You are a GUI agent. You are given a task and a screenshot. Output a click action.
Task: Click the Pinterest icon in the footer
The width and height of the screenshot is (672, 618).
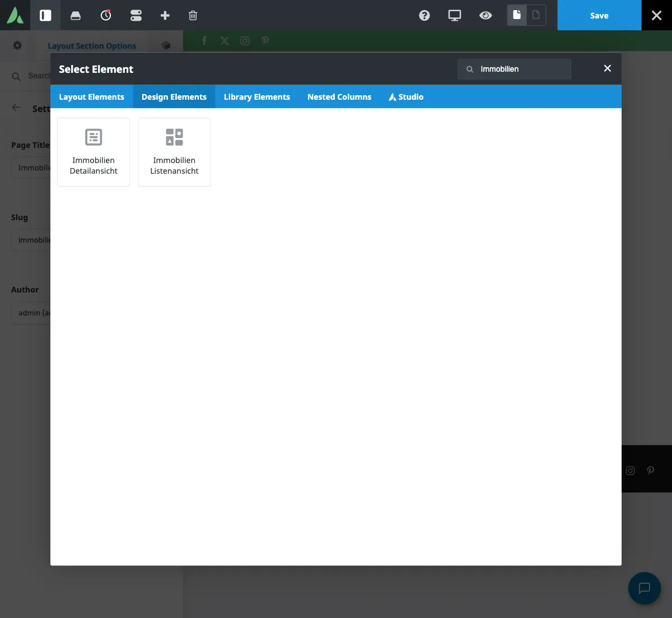point(651,471)
